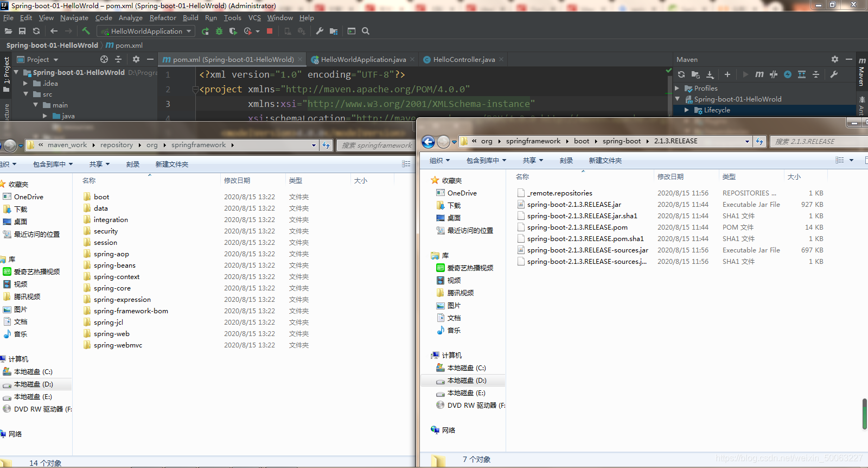Open the Build menu
868x468 pixels.
point(190,18)
